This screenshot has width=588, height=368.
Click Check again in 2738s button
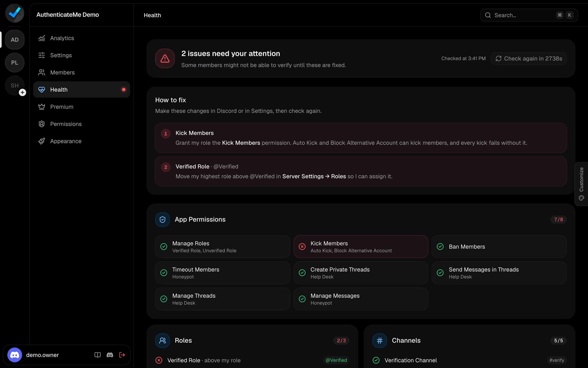click(x=529, y=58)
